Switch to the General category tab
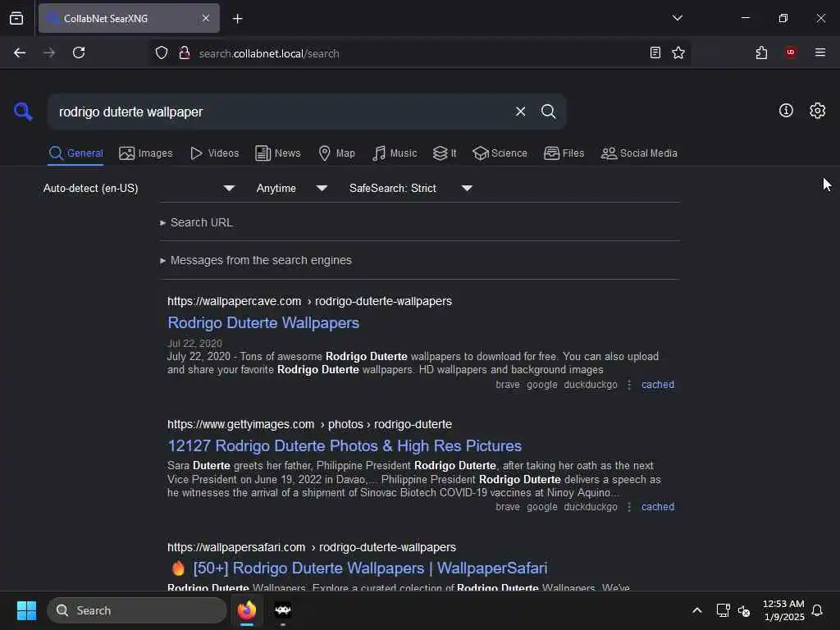 tap(75, 153)
